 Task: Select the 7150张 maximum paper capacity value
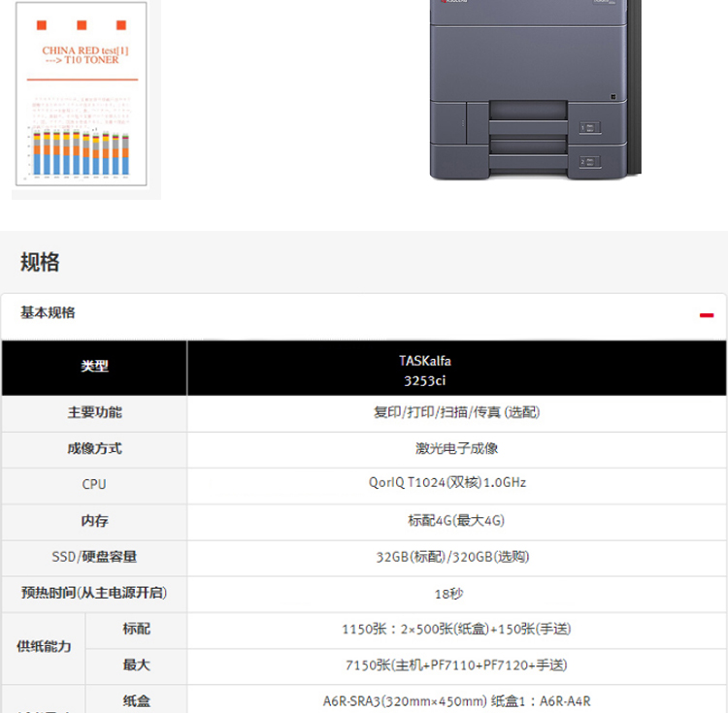point(455,665)
